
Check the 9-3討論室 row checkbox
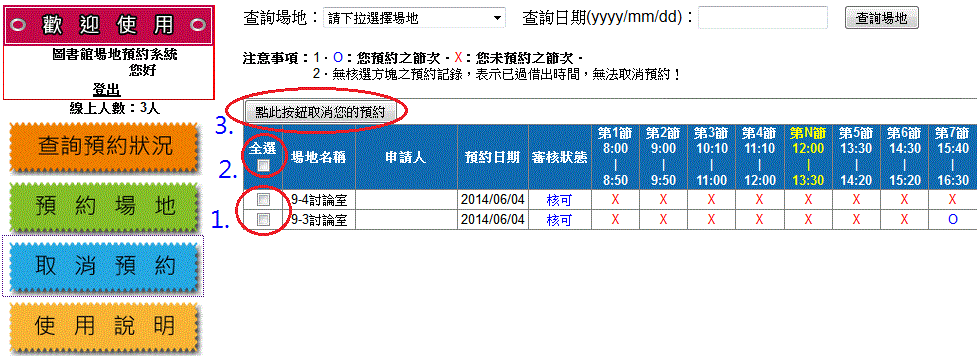[264, 219]
